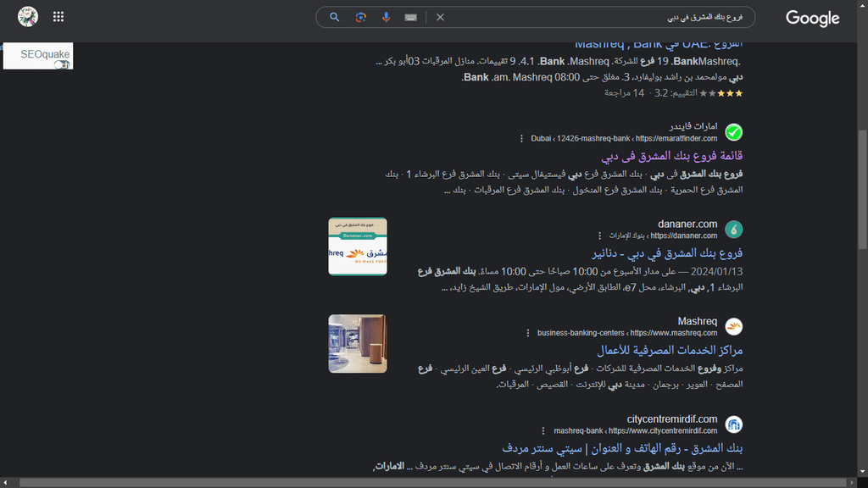The width and height of the screenshot is (868, 488).
Task: Click the 2024/01/13 date in dananer snippet
Action: tap(716, 272)
